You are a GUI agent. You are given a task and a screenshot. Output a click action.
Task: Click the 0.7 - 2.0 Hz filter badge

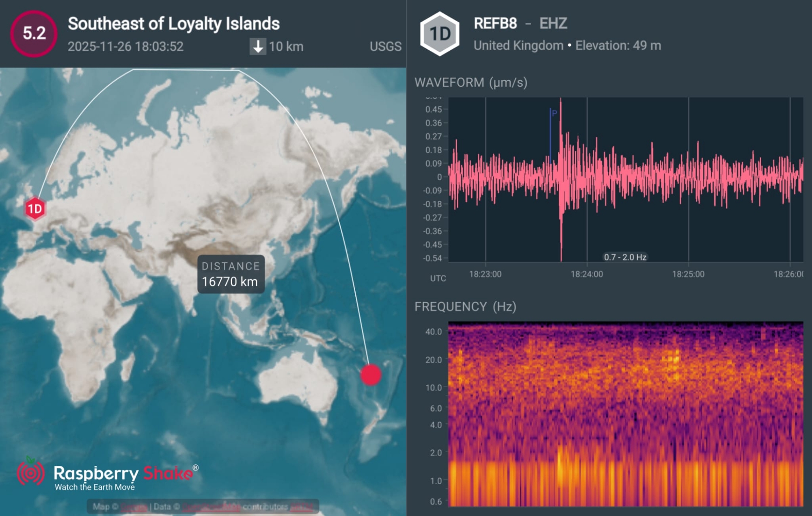625,257
